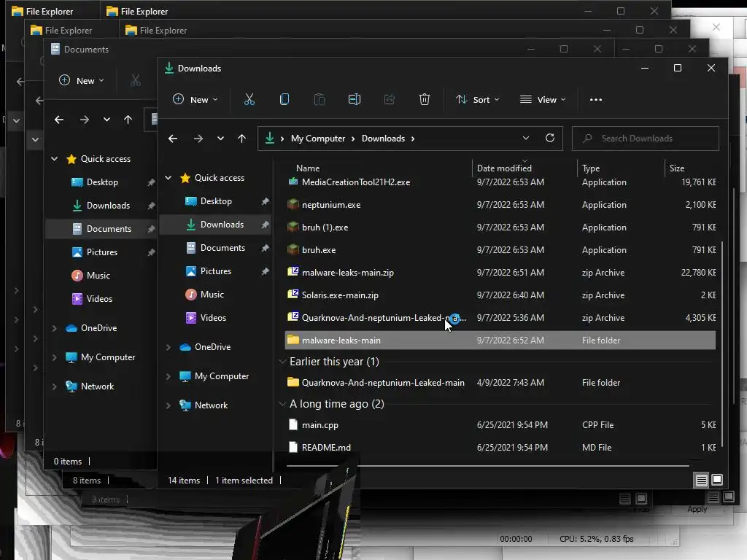Click Copy icon in Downloads toolbar
This screenshot has width=747, height=560.
coord(285,99)
